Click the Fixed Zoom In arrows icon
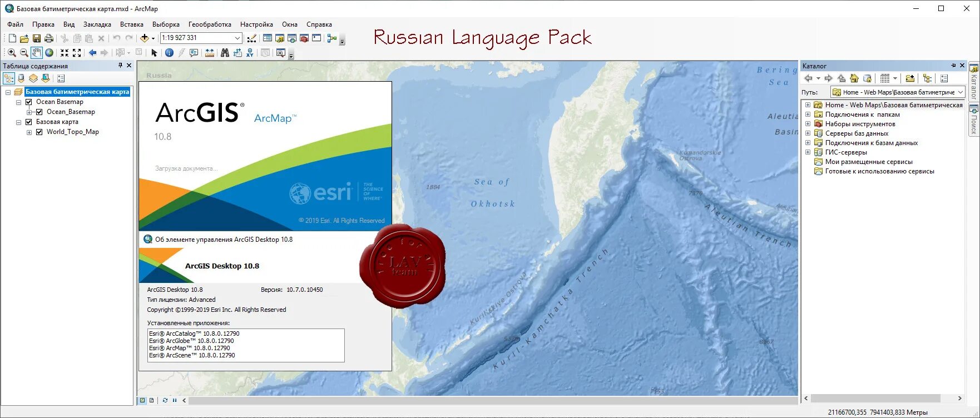Screen dimensions: 980x418 pos(65,53)
